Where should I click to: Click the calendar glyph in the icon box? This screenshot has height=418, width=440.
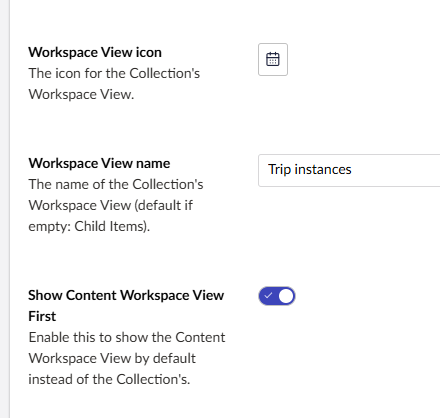point(273,59)
